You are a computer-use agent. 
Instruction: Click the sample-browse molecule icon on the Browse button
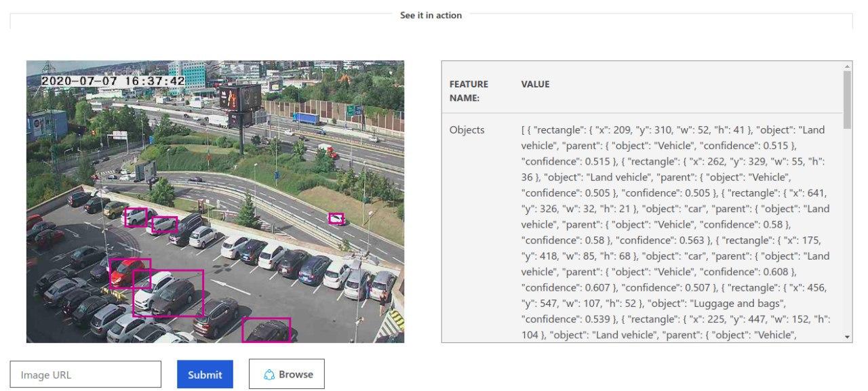pyautogui.click(x=270, y=373)
